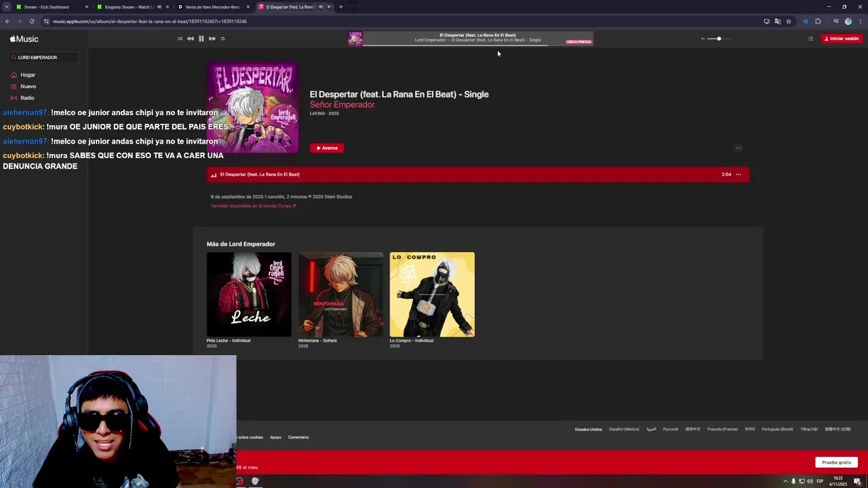Open the Comentario footer link
The height and width of the screenshot is (488, 868).
(298, 437)
